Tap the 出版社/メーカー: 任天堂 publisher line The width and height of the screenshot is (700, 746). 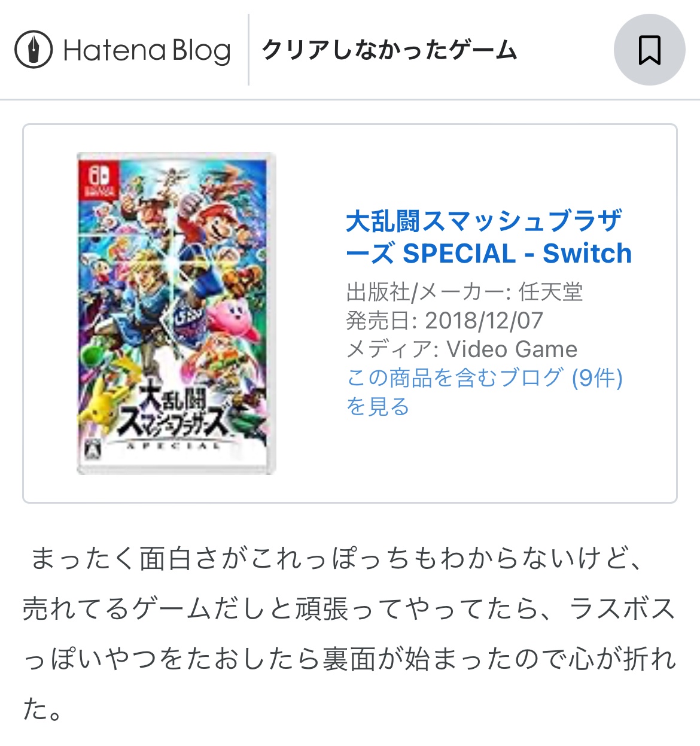[x=464, y=291]
